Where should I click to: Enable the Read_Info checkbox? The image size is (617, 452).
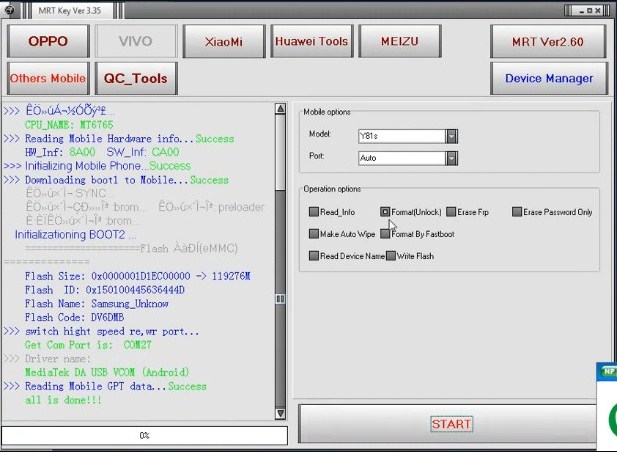314,212
